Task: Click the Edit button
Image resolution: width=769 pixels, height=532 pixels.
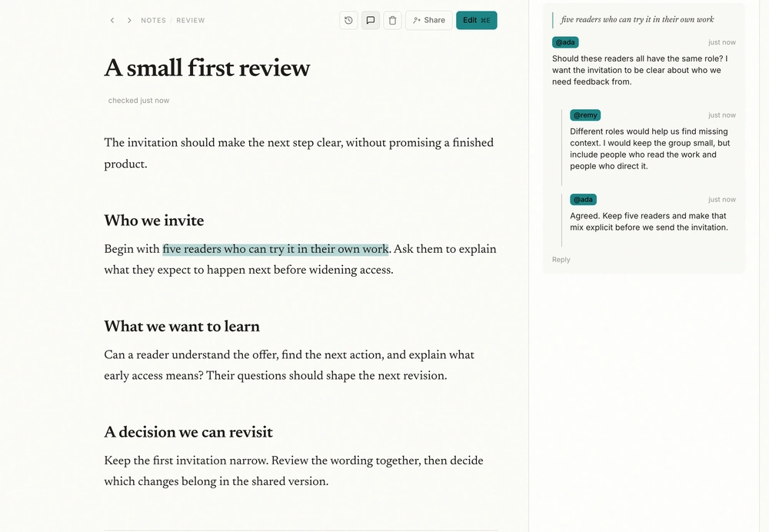Action: (476, 20)
